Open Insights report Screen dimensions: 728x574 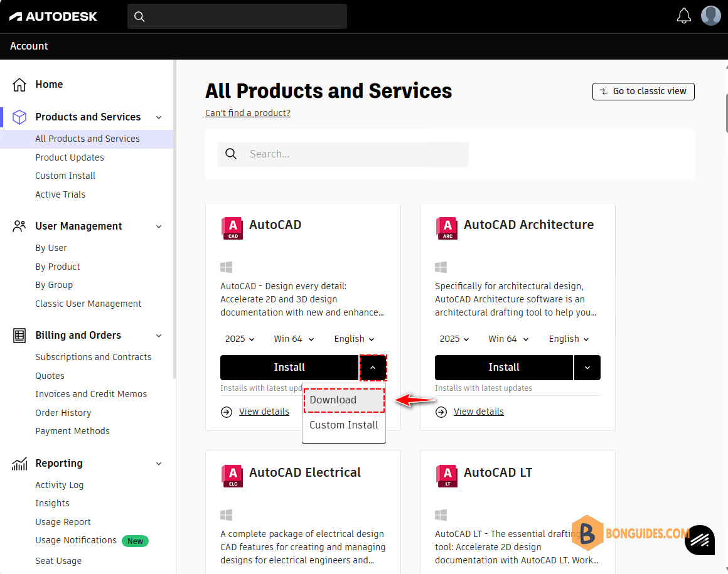(x=53, y=504)
